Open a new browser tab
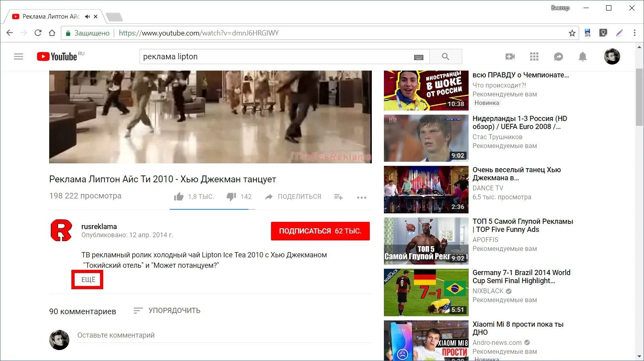This screenshot has width=644, height=361. [114, 17]
